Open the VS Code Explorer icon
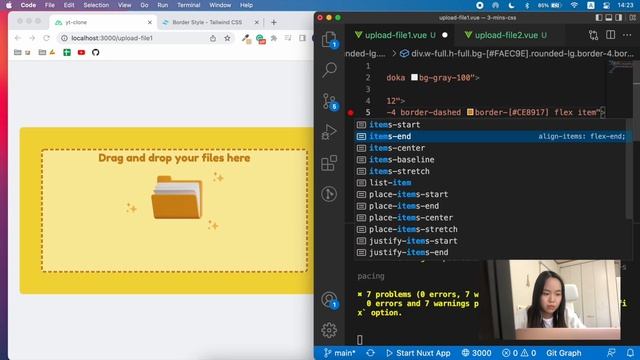640x360 pixels. (x=329, y=40)
